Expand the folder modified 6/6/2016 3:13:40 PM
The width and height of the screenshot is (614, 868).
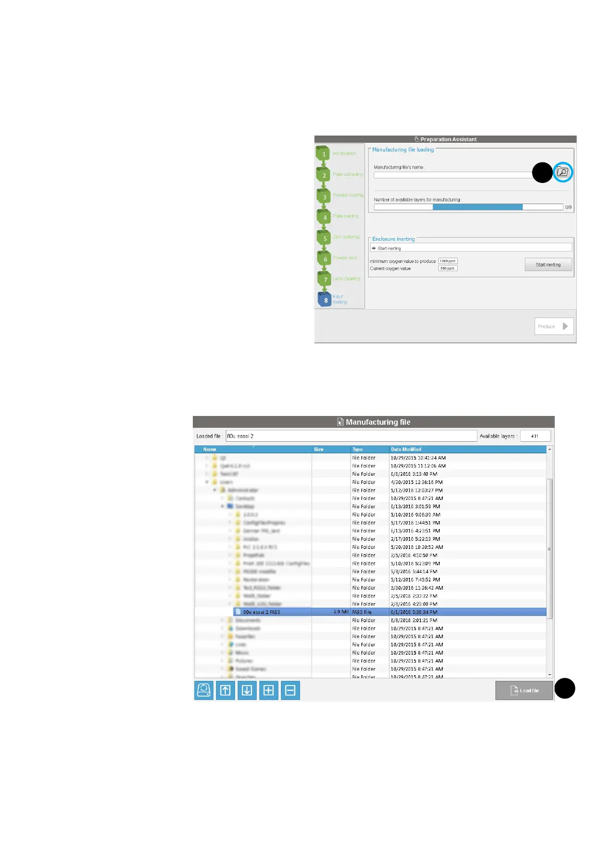point(207,474)
